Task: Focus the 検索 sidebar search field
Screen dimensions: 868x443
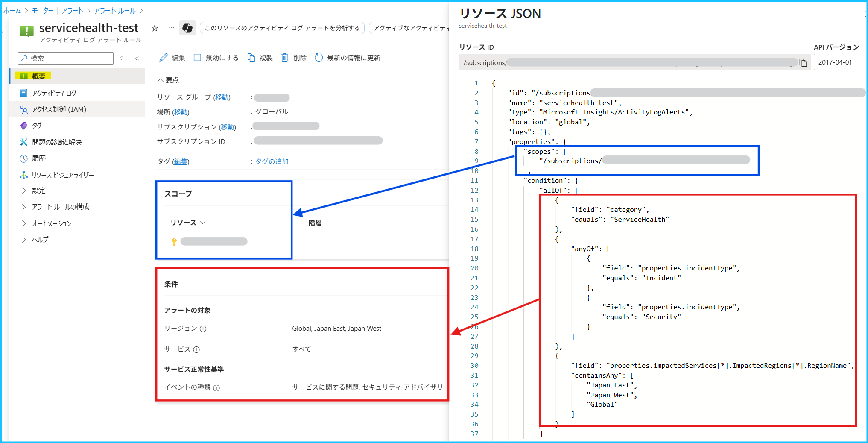Action: [x=66, y=58]
